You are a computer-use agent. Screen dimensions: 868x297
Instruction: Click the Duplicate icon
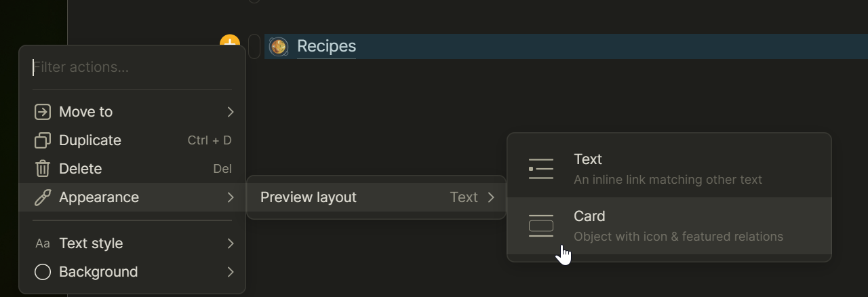[x=42, y=140]
